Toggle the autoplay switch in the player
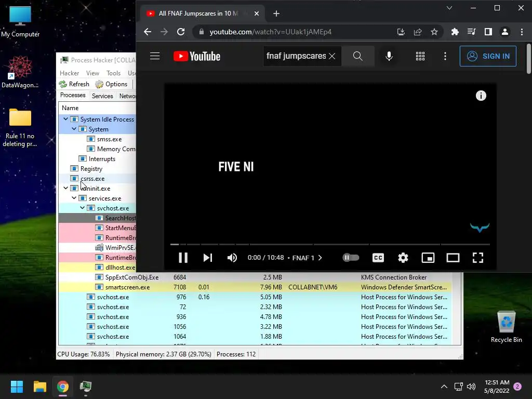The image size is (532, 399). coord(351,258)
